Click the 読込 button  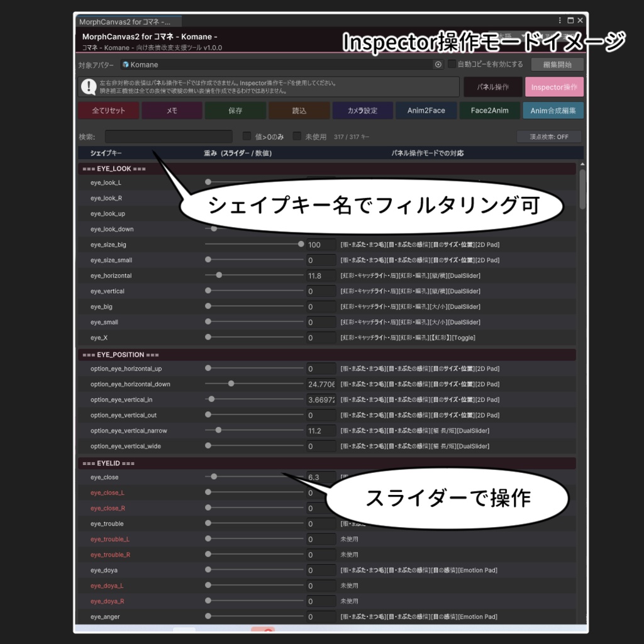(299, 111)
